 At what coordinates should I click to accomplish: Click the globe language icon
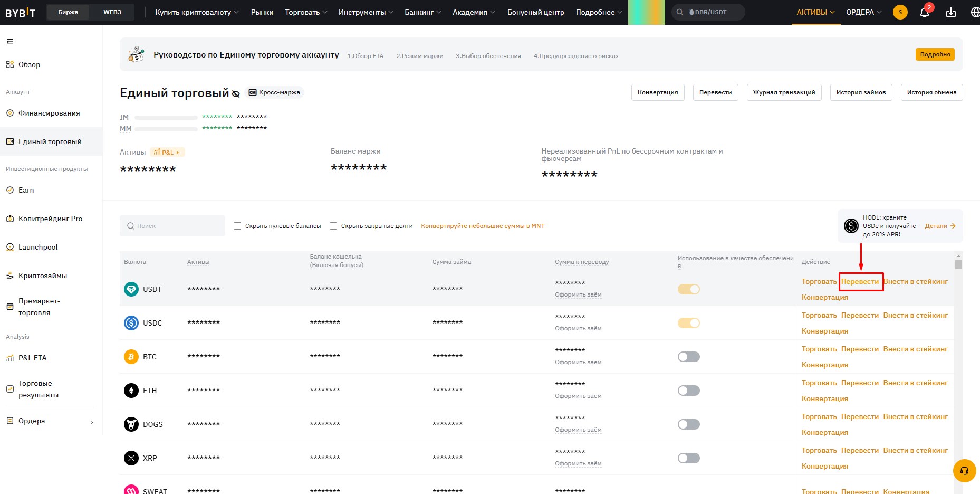975,12
